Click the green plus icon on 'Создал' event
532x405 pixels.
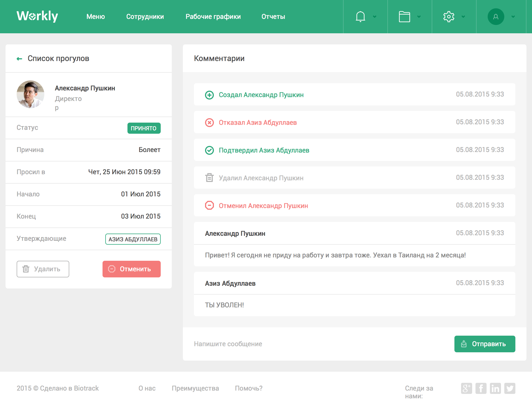point(209,95)
